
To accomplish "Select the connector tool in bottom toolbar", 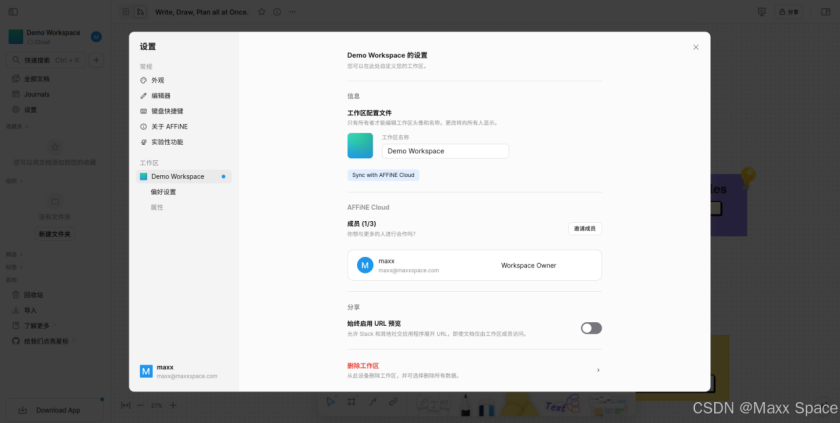I will (372, 402).
